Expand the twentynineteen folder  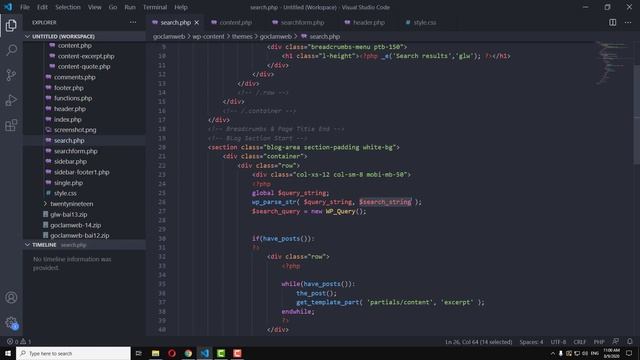point(71,204)
